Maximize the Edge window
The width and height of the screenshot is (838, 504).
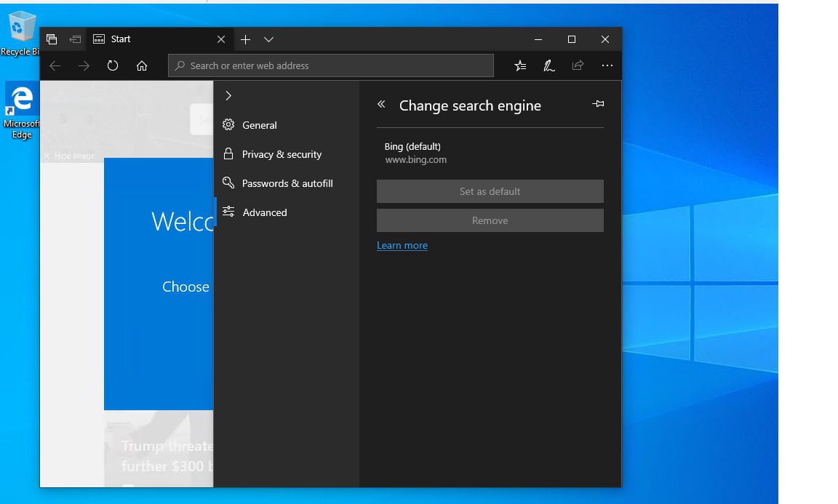571,39
